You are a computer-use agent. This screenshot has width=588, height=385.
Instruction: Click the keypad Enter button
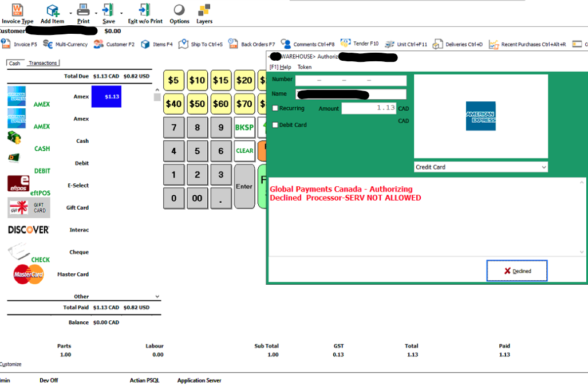click(244, 187)
